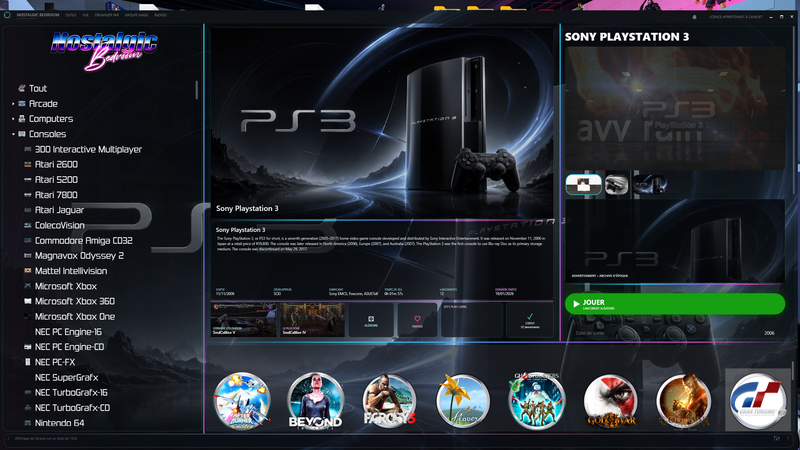Select Atari 2600 platform icon

pos(28,164)
